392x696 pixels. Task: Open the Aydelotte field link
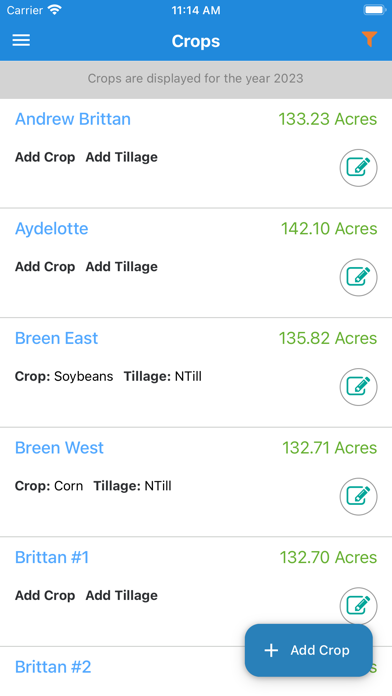point(51,229)
